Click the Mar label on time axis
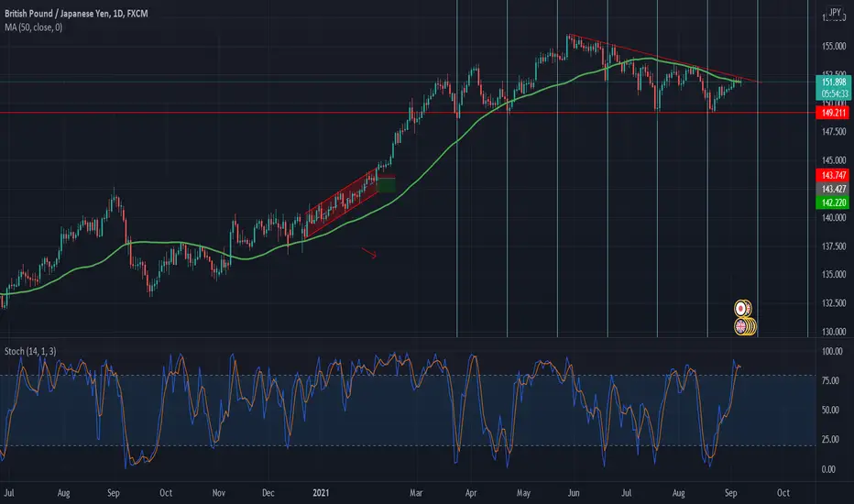Viewport: 854px width, 504px height. [x=416, y=493]
